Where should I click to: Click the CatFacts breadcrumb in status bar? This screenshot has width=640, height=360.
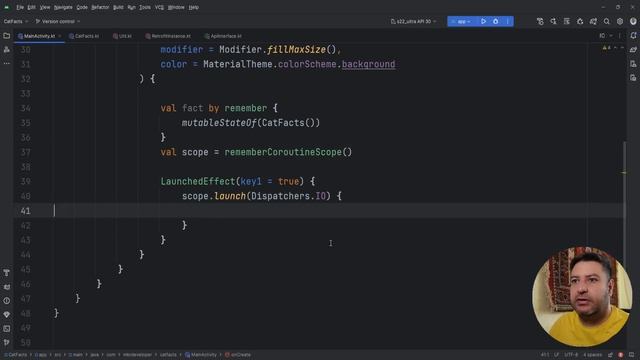(x=15, y=355)
